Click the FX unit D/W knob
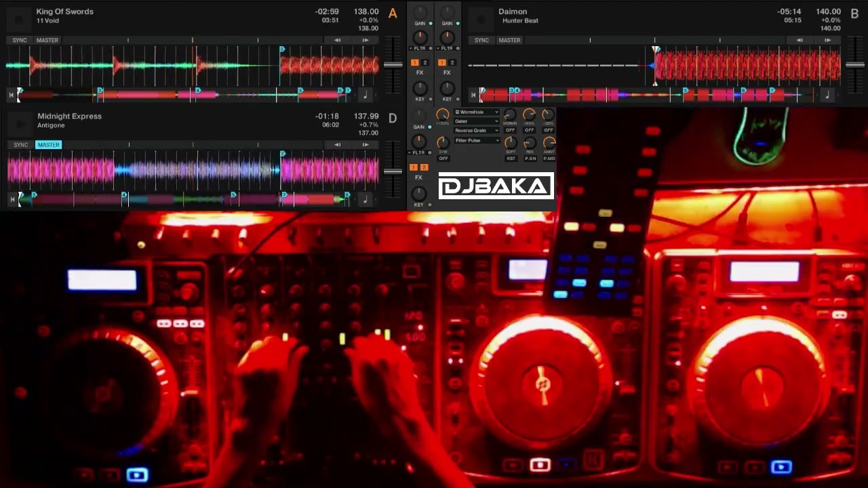Viewport: 868px width, 488px height. 442,142
